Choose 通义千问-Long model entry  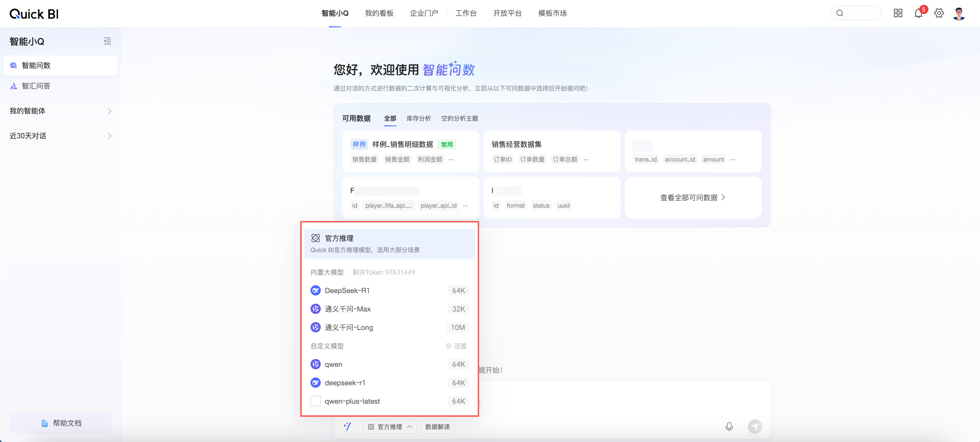click(x=390, y=328)
